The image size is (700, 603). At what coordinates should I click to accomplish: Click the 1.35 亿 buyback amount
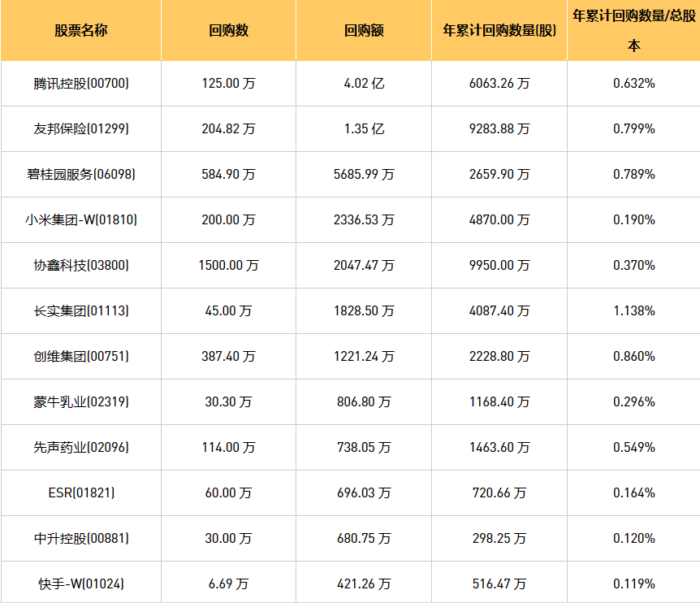(364, 129)
